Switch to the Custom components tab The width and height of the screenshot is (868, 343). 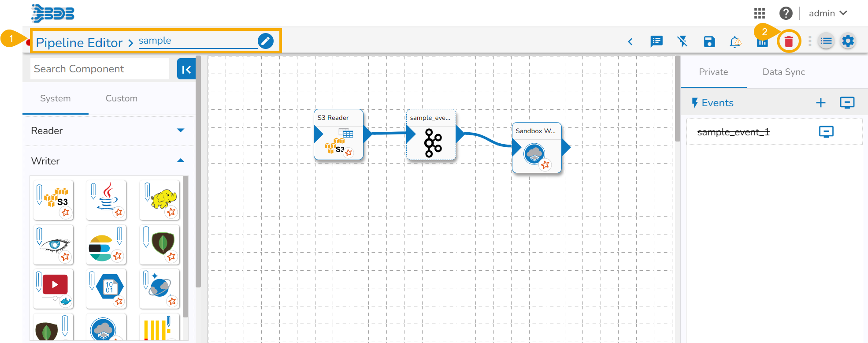122,98
